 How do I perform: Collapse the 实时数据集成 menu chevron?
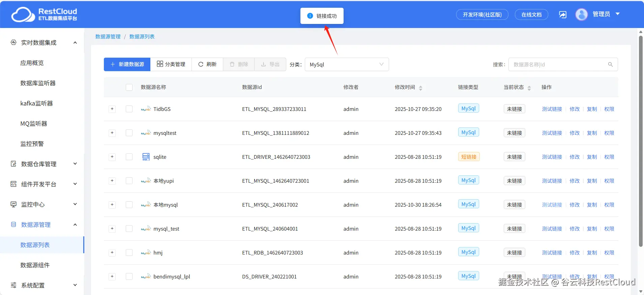pyautogui.click(x=75, y=42)
